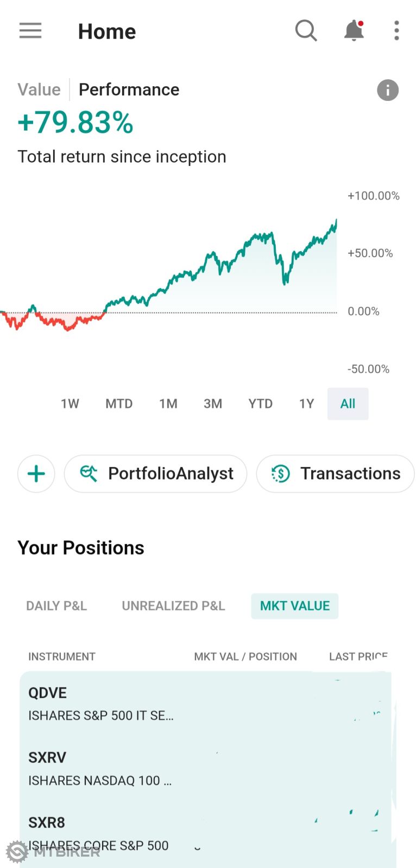Open the SXRV Nasdaq 100 position
Image resolution: width=416 pixels, height=868 pixels.
click(x=163, y=769)
